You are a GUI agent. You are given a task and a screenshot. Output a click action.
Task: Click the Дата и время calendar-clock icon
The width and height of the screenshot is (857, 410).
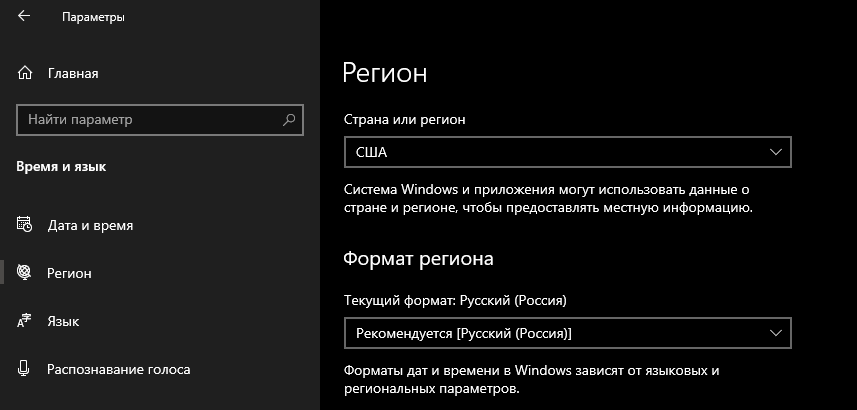pos(26,225)
